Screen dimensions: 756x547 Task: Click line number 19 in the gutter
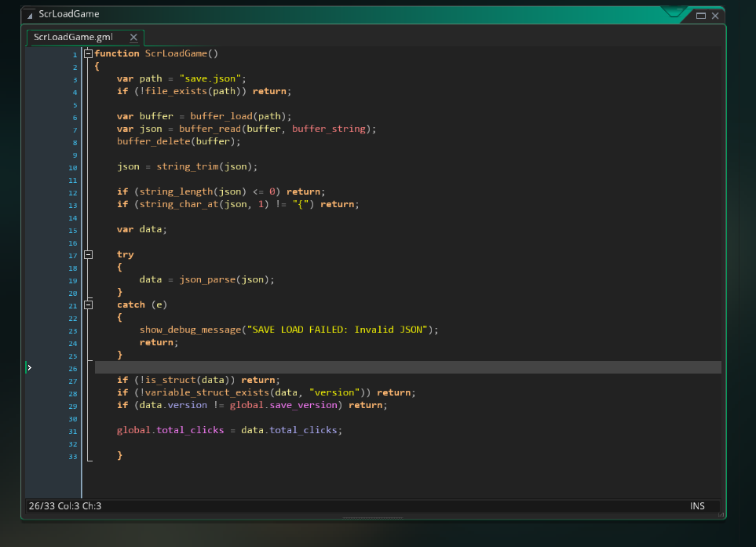click(72, 280)
